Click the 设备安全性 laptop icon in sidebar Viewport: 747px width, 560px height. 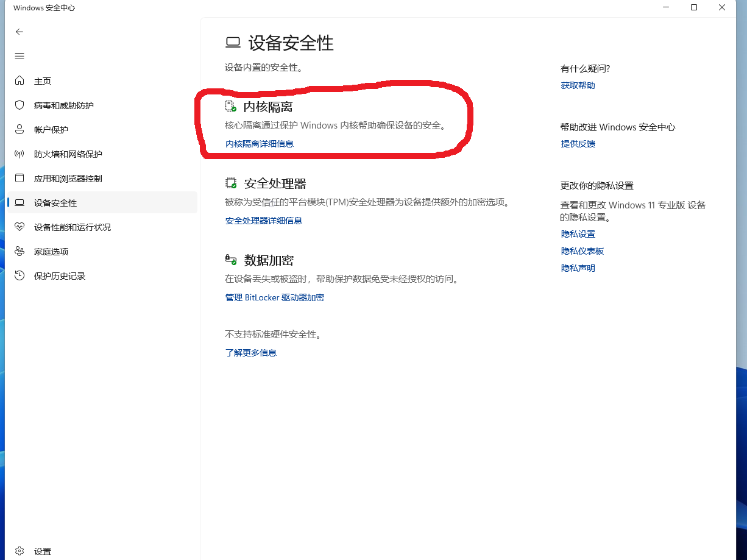[x=19, y=202]
